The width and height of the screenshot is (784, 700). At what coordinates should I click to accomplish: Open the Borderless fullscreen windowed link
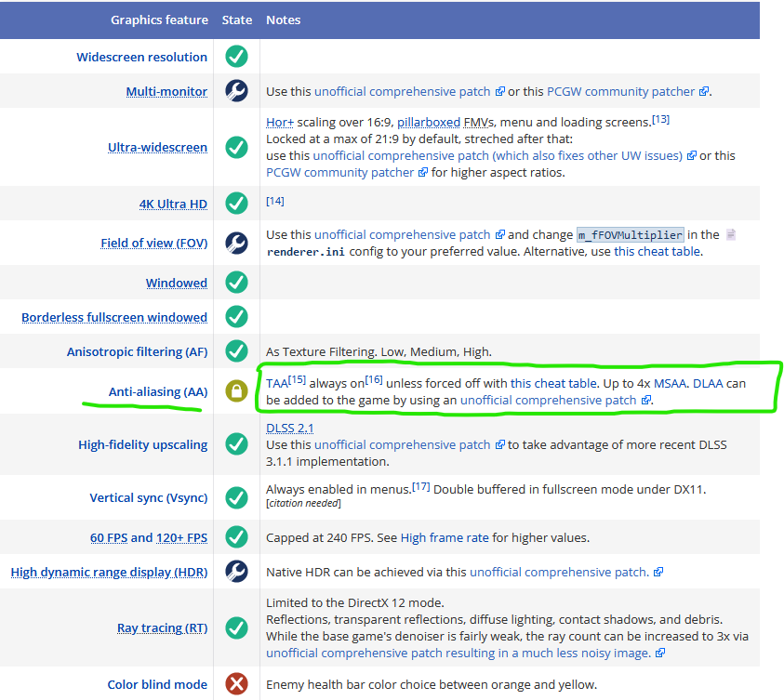pos(114,317)
